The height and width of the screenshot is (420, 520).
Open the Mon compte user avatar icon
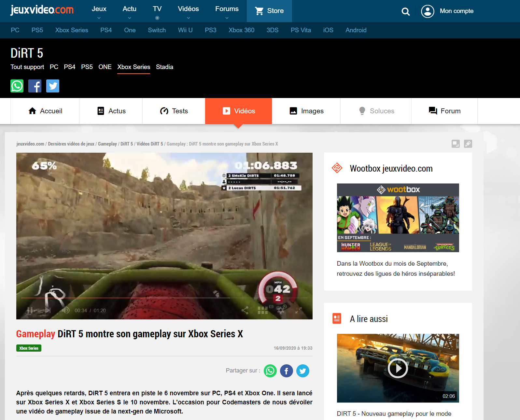tap(428, 11)
